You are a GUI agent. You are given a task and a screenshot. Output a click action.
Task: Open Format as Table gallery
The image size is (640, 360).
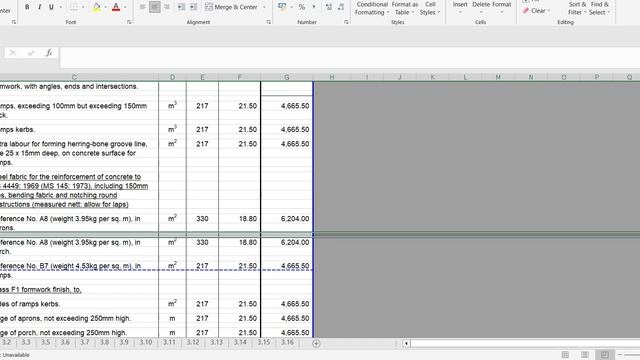[x=404, y=8]
